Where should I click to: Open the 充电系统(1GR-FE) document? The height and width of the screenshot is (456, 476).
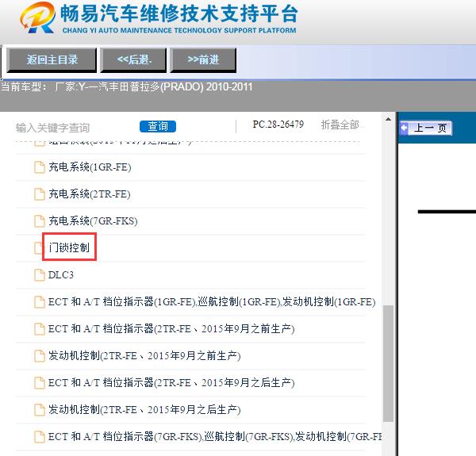click(90, 167)
